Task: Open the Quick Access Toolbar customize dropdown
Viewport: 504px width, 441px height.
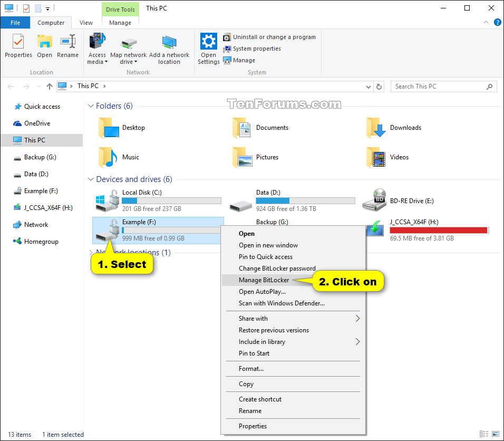Action: 47,8
